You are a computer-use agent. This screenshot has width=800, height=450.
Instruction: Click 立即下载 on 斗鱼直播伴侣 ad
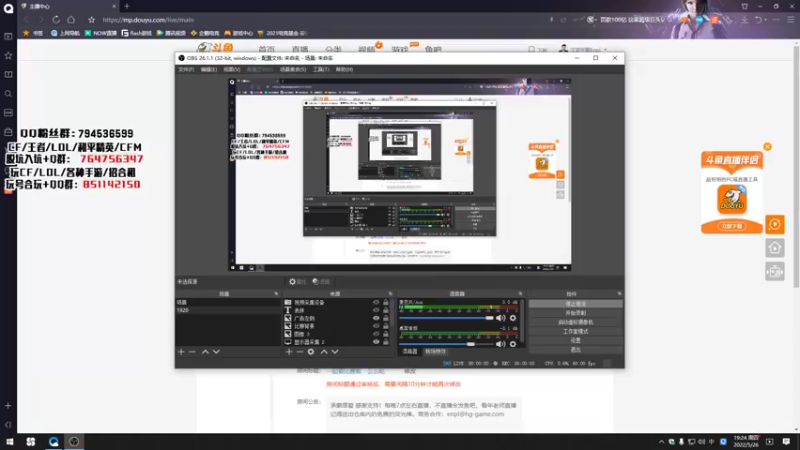coord(732,226)
